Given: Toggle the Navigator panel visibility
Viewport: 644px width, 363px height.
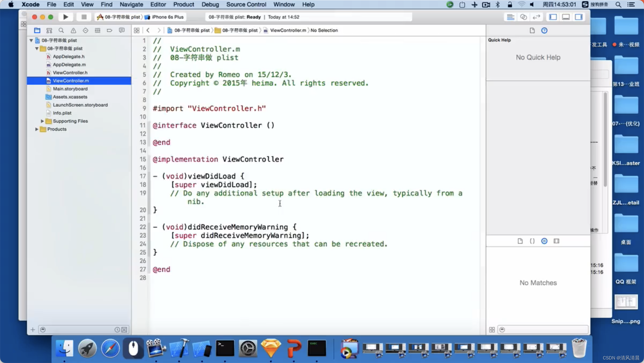Looking at the screenshot, I should [x=554, y=17].
